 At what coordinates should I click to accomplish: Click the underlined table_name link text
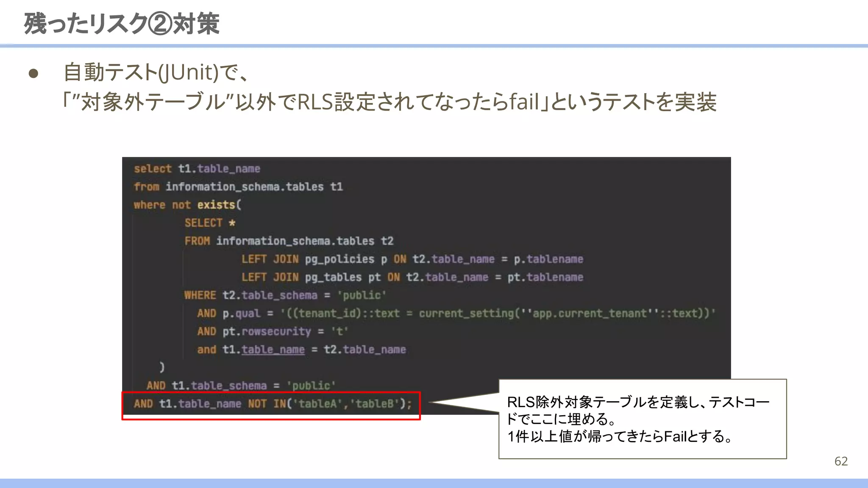coord(273,349)
